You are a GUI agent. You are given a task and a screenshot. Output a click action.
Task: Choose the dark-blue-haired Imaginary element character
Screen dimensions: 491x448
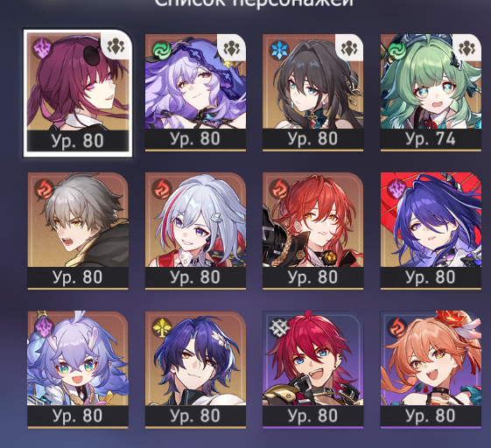tap(195, 369)
